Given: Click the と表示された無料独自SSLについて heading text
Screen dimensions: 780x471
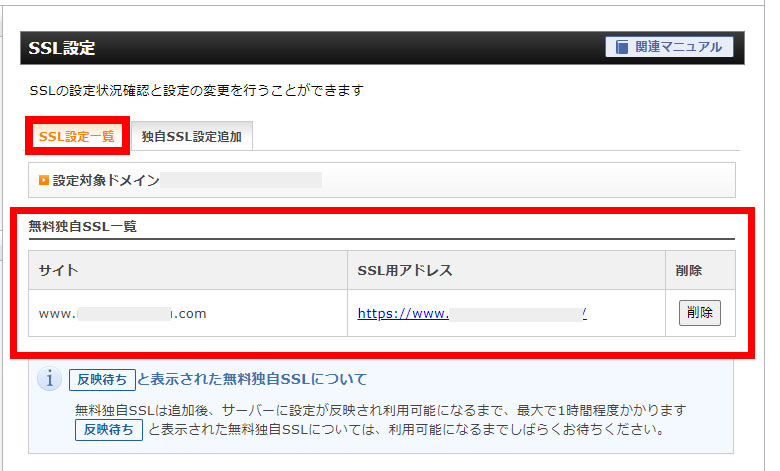Looking at the screenshot, I should (x=252, y=380).
